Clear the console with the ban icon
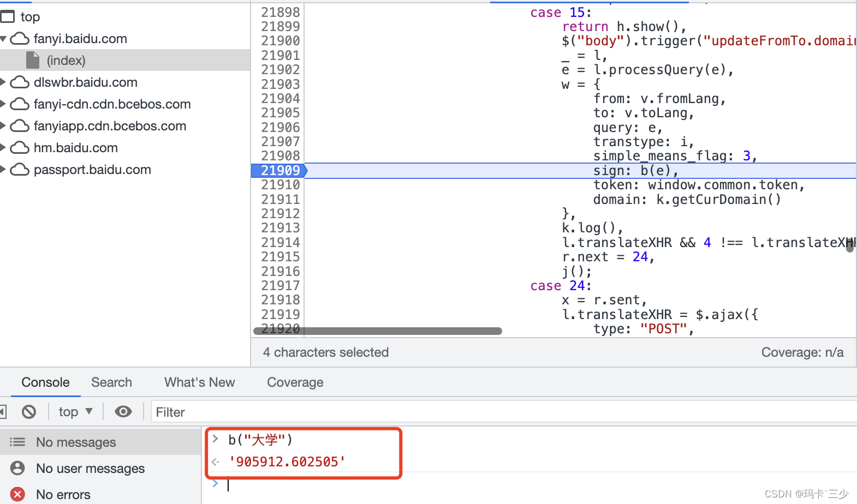The height and width of the screenshot is (504, 857). (29, 412)
